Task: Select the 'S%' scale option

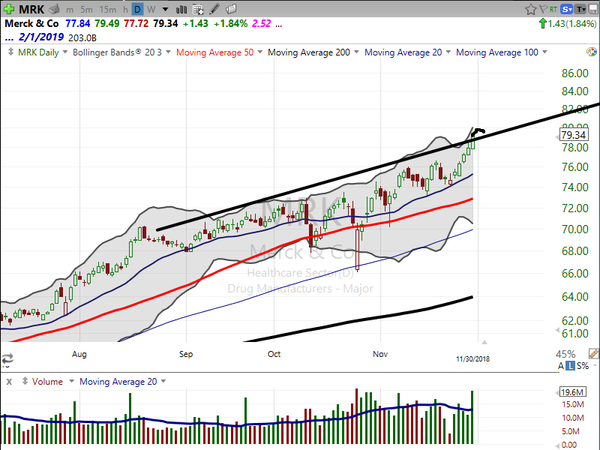Action: (x=582, y=366)
